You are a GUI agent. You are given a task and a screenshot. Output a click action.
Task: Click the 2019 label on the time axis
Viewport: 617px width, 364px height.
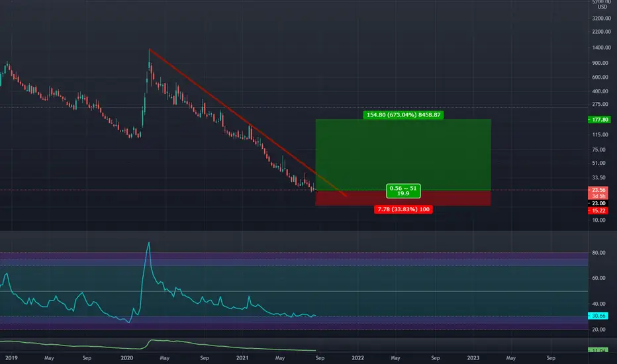[11, 357]
